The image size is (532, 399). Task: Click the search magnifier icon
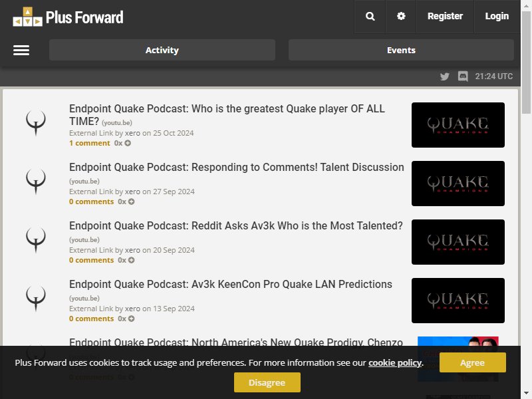click(x=370, y=16)
